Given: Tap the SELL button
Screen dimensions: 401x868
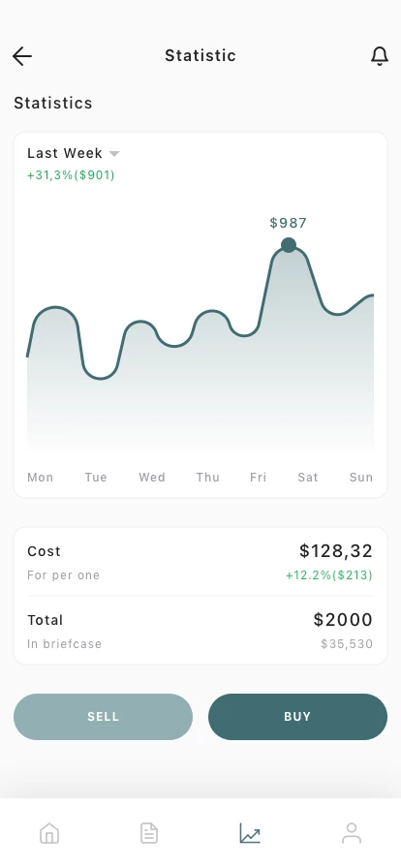Looking at the screenshot, I should 103,717.
